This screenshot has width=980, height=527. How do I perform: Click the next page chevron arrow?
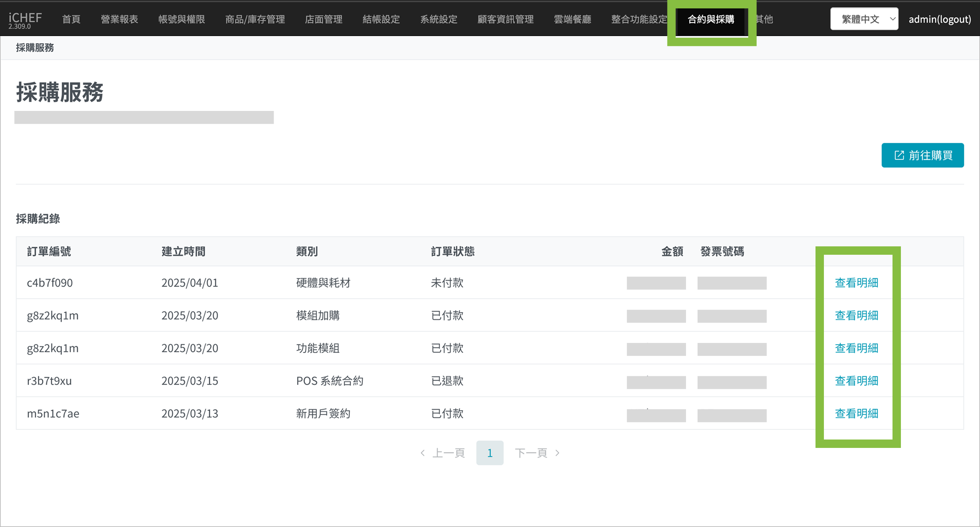click(557, 453)
